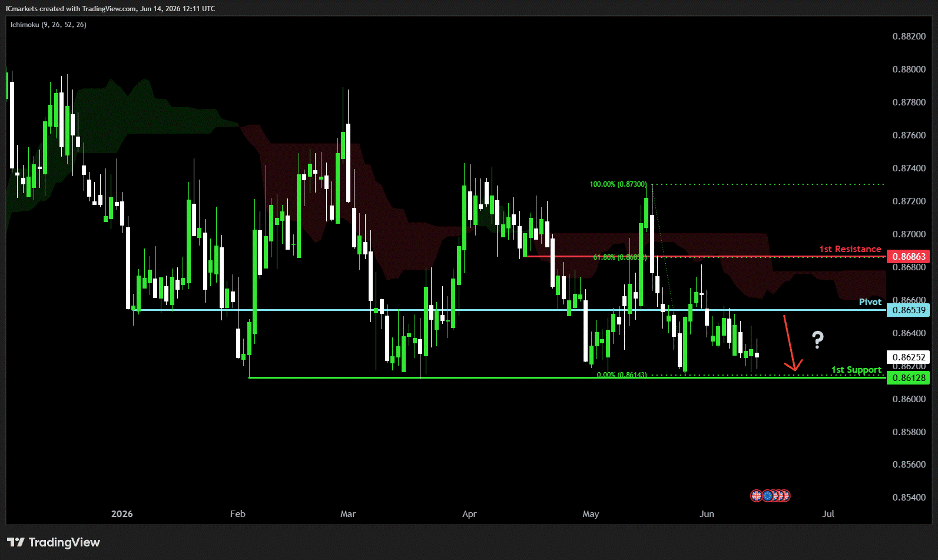Click the 1st Support price tag 0.86128
This screenshot has height=560, width=938.
(908, 377)
